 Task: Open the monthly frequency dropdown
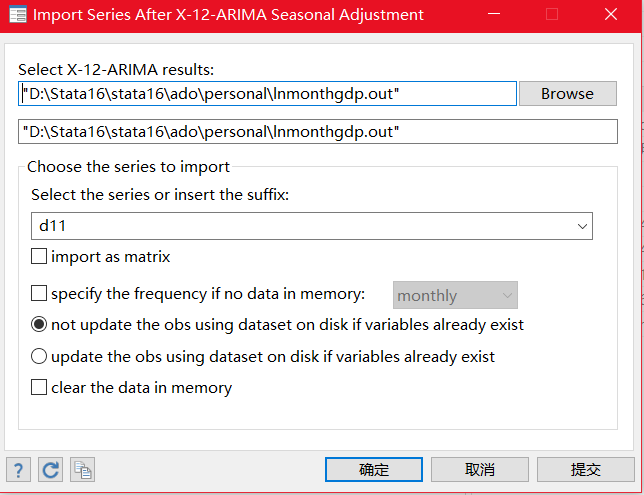click(507, 295)
